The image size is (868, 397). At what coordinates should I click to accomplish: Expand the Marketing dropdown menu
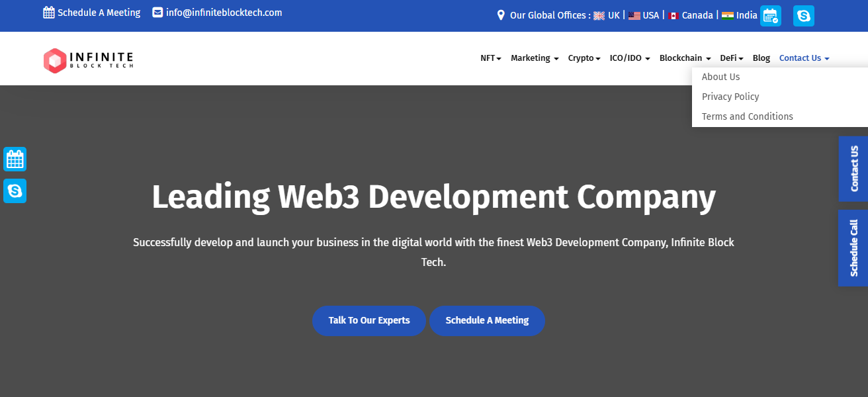[x=535, y=58]
